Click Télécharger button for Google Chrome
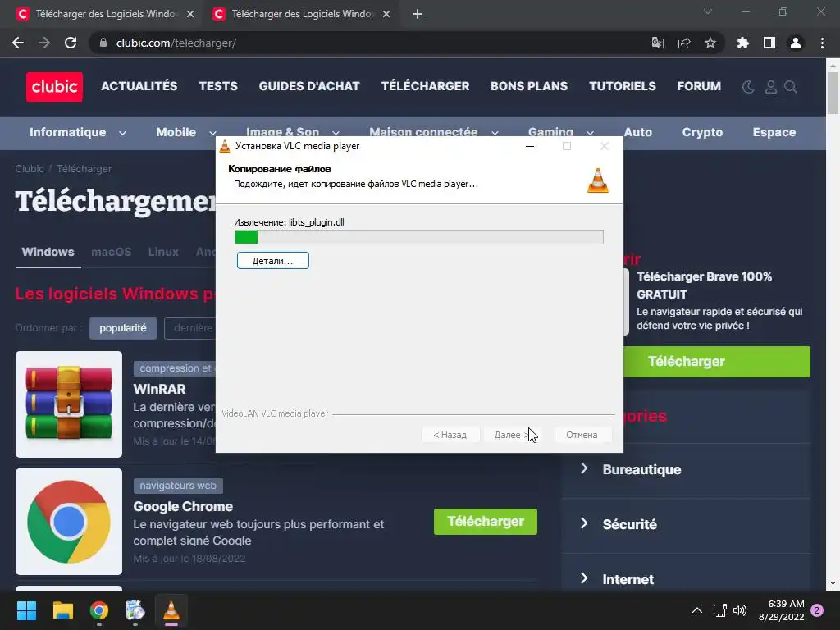The height and width of the screenshot is (630, 840). click(x=486, y=521)
